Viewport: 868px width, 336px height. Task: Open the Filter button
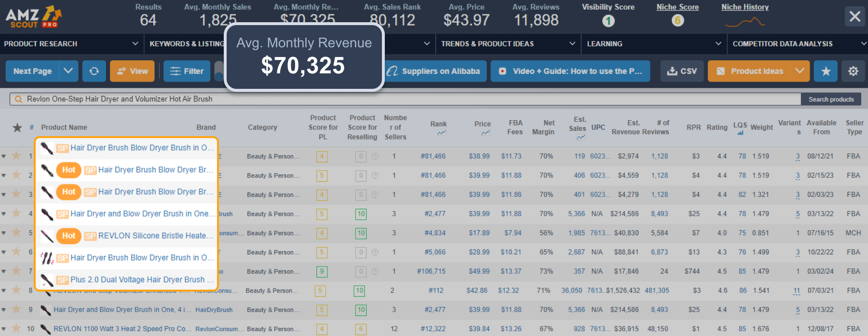[x=187, y=71]
